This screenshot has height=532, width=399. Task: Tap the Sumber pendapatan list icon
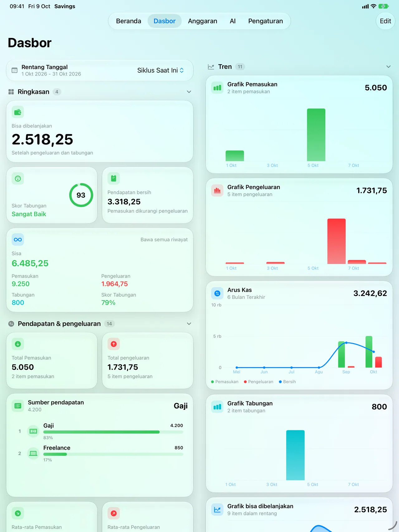pyautogui.click(x=18, y=406)
